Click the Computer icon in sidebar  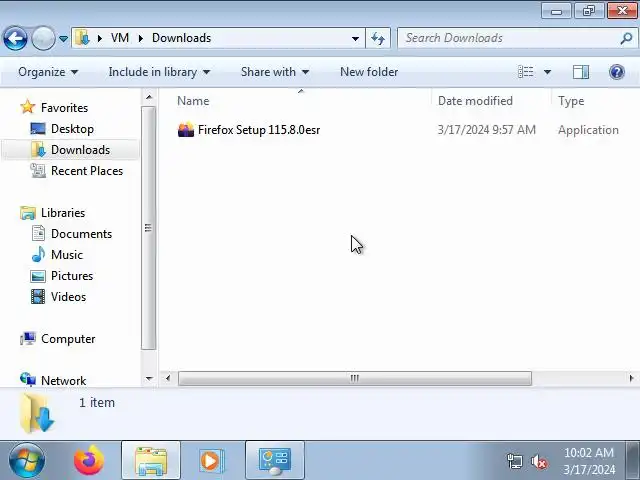pos(28,339)
